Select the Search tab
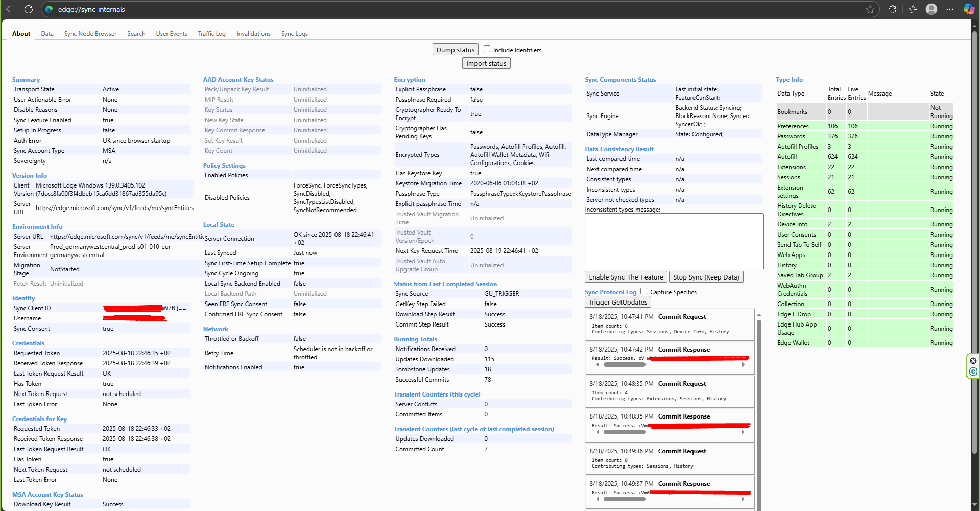Screen dimensions: 980x511 click(x=136, y=34)
